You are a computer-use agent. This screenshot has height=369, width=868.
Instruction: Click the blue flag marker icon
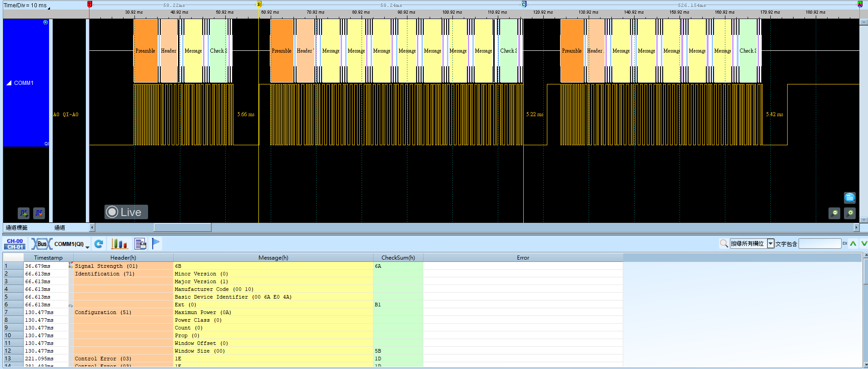(x=156, y=244)
